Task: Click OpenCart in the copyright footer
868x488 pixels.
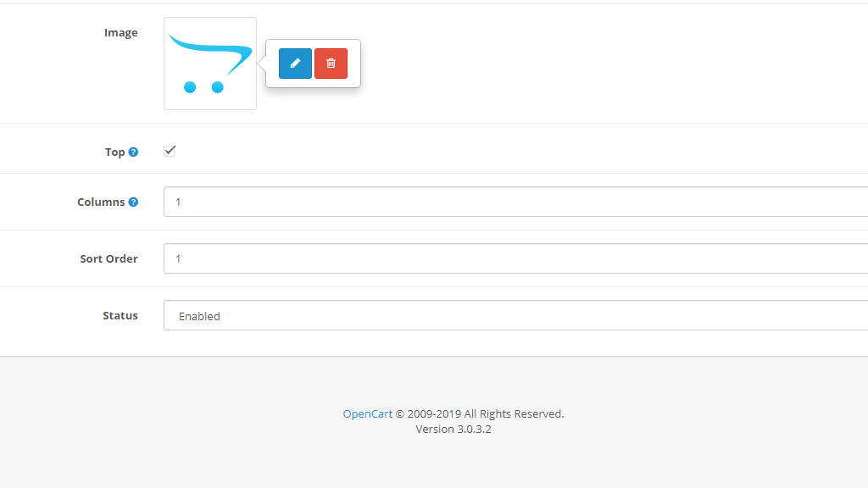Action: (367, 413)
